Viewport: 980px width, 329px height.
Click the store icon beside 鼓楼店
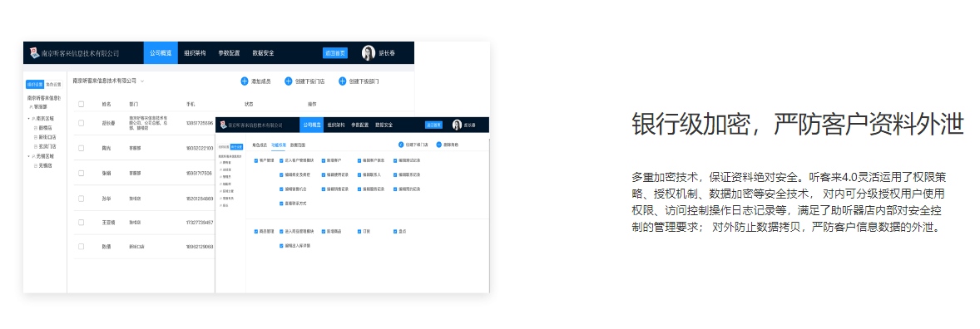35,127
